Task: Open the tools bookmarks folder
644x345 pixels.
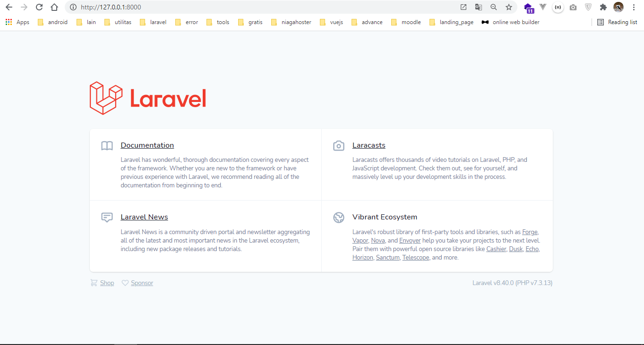Action: (x=218, y=22)
